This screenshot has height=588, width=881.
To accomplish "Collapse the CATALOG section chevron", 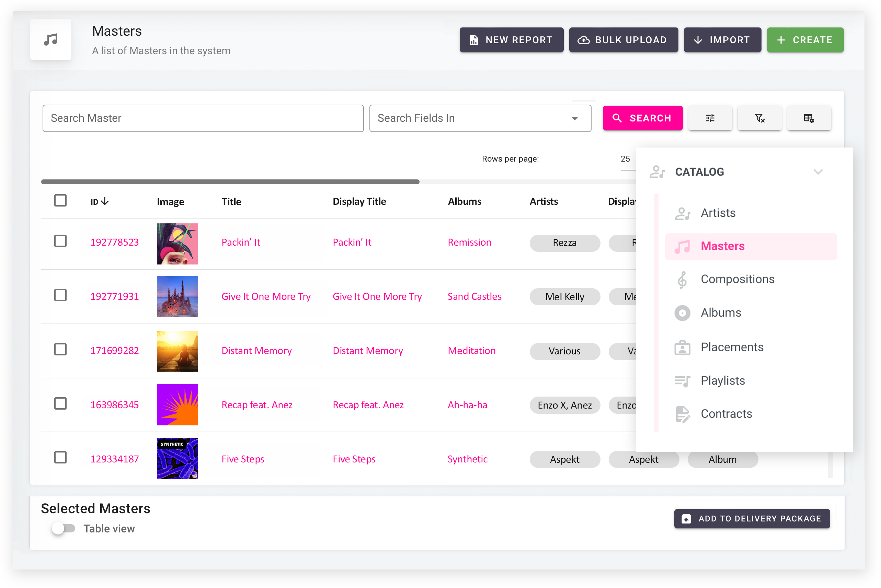I will tap(818, 172).
